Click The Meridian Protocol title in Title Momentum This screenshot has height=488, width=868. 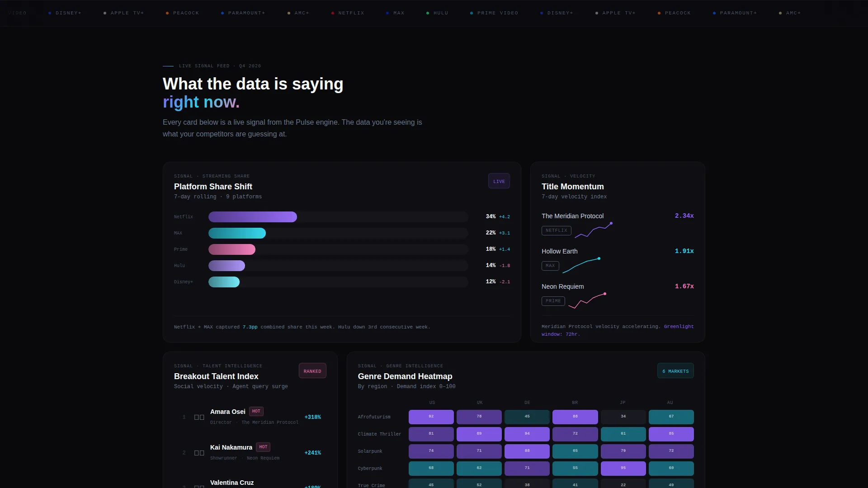point(572,216)
